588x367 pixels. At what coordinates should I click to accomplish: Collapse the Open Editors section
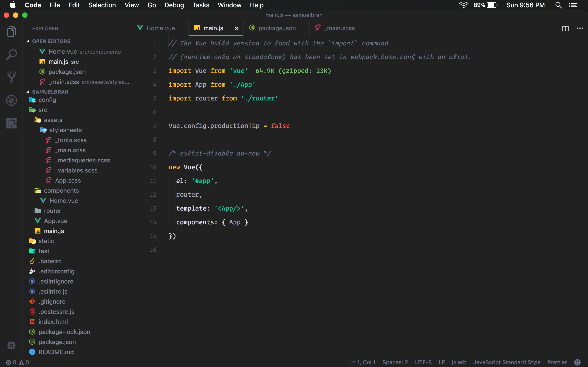[51, 41]
